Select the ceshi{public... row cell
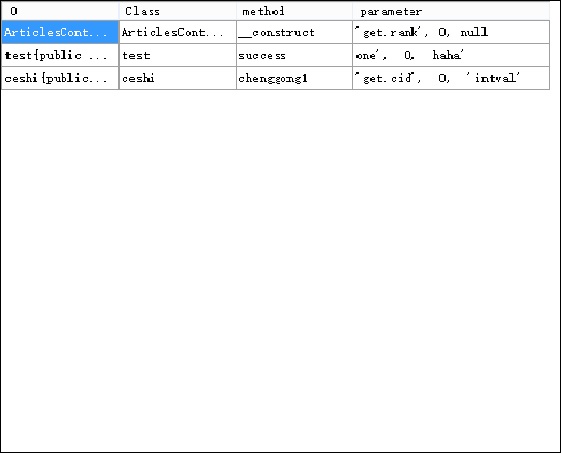This screenshot has height=453, width=561. [60, 78]
